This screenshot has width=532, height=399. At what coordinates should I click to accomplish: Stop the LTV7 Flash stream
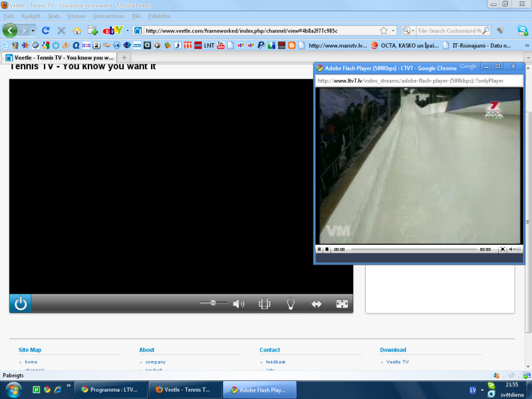point(327,249)
